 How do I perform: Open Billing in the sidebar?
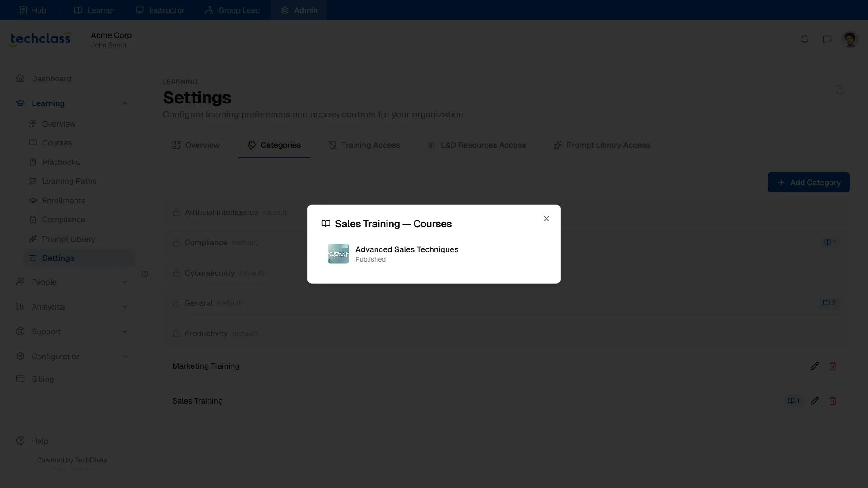pyautogui.click(x=42, y=379)
